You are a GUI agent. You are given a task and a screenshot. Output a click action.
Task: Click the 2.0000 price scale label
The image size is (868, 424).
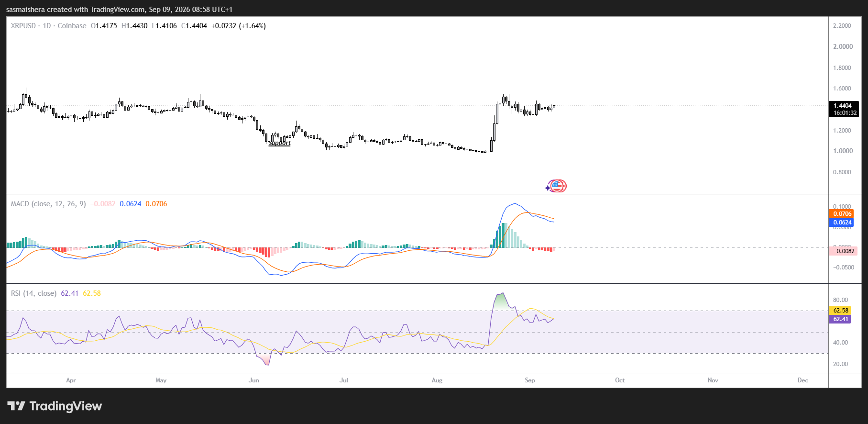click(x=843, y=46)
